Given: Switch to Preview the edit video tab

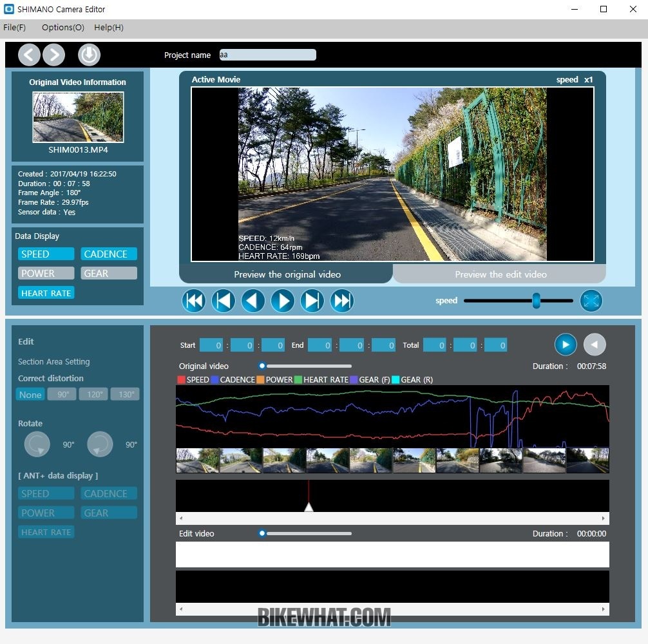Looking at the screenshot, I should click(500, 274).
